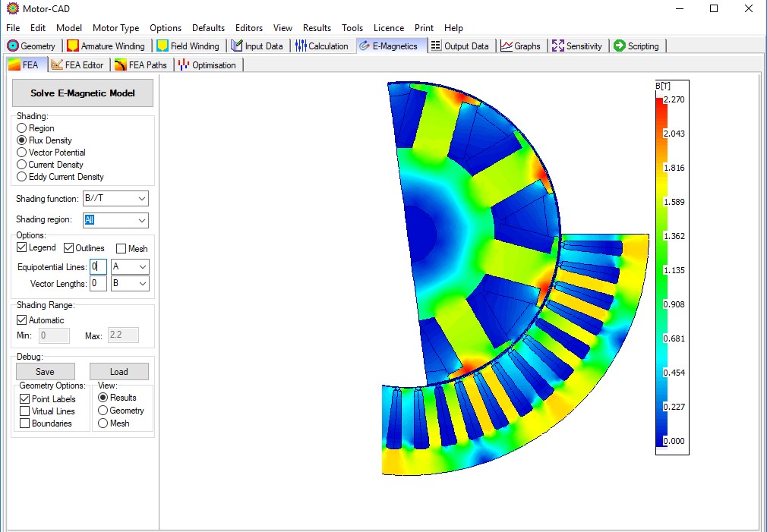Open the Licence menu
The width and height of the screenshot is (767, 532).
point(389,28)
